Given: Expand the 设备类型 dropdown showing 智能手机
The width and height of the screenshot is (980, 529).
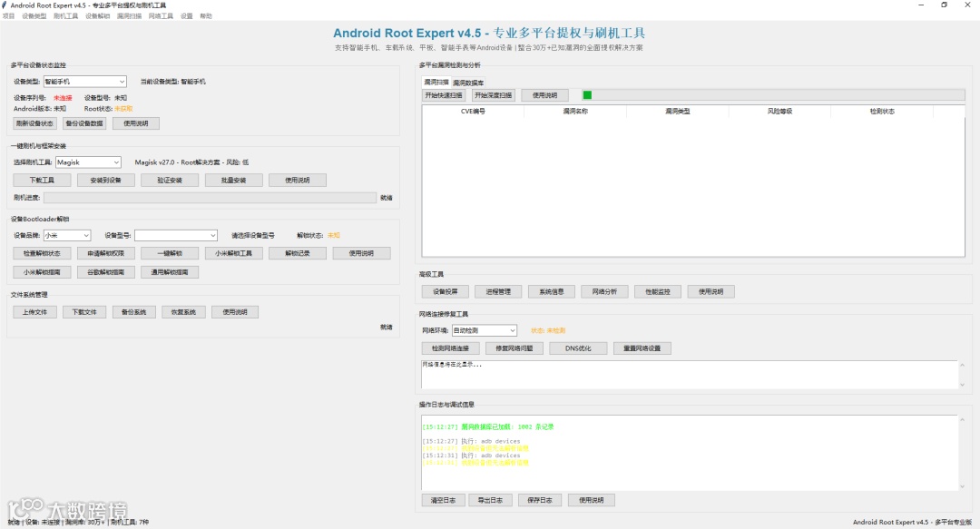Looking at the screenshot, I should click(x=85, y=82).
